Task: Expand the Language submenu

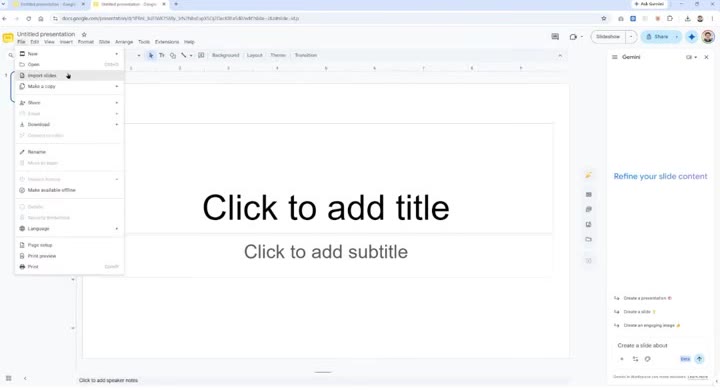Action: tap(117, 228)
